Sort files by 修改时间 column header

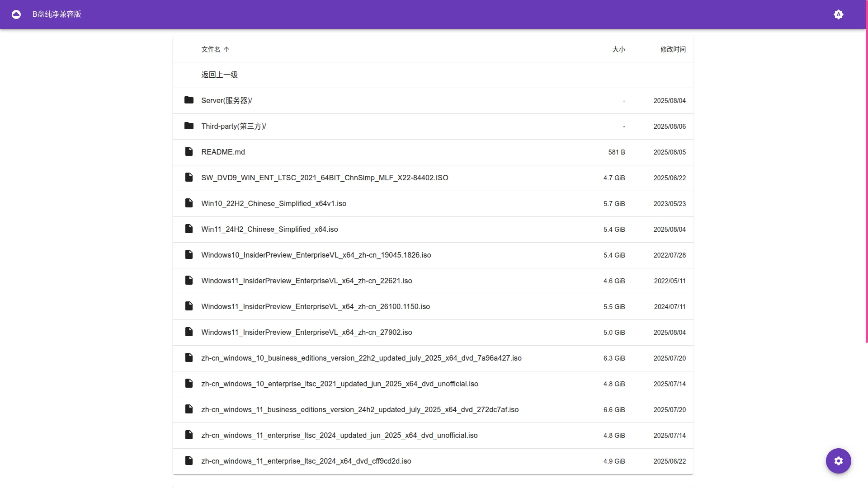point(673,49)
